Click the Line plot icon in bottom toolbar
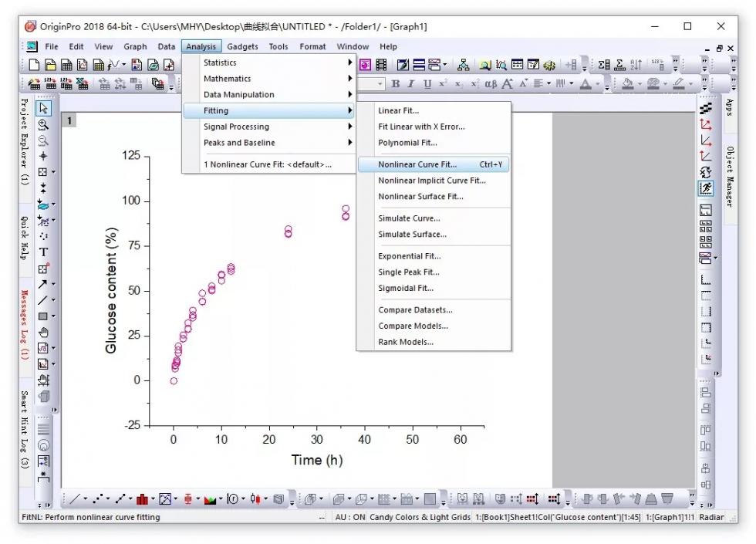756x544 pixels. 75,499
